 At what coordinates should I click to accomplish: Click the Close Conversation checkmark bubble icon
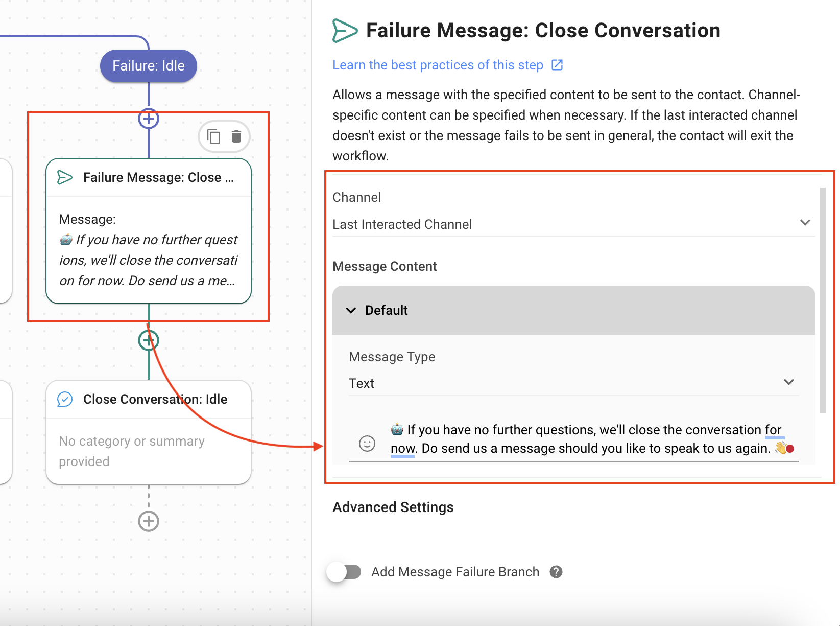click(65, 399)
